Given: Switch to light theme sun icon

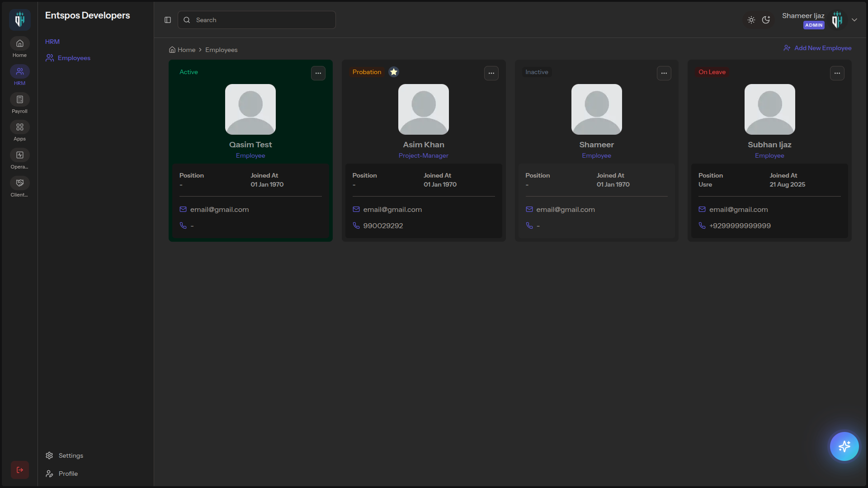Looking at the screenshot, I should click(x=751, y=20).
